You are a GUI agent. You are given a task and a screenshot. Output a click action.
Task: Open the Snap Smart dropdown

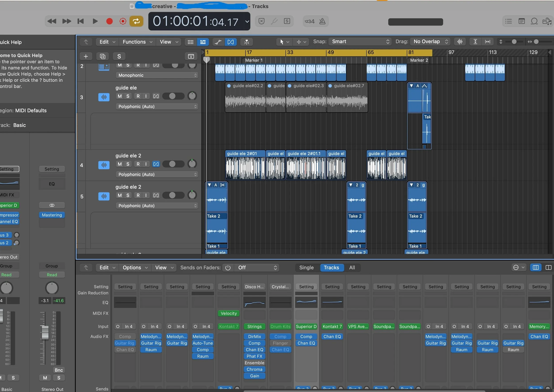pos(360,42)
